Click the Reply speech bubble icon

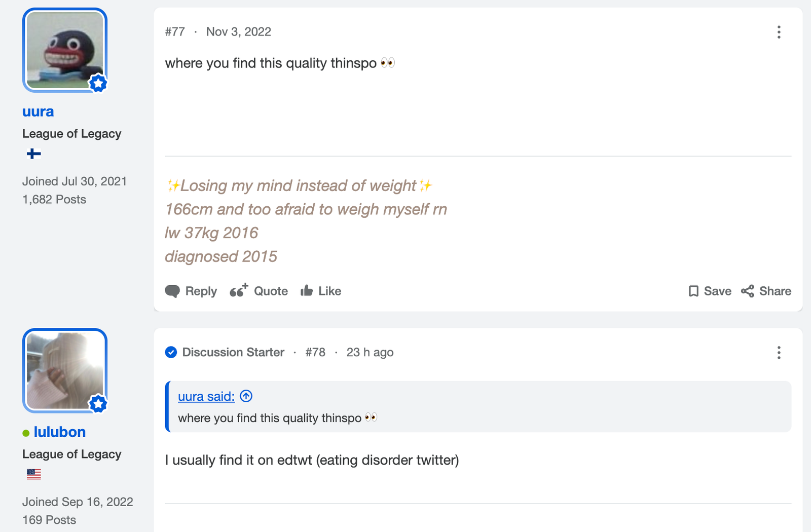click(172, 291)
